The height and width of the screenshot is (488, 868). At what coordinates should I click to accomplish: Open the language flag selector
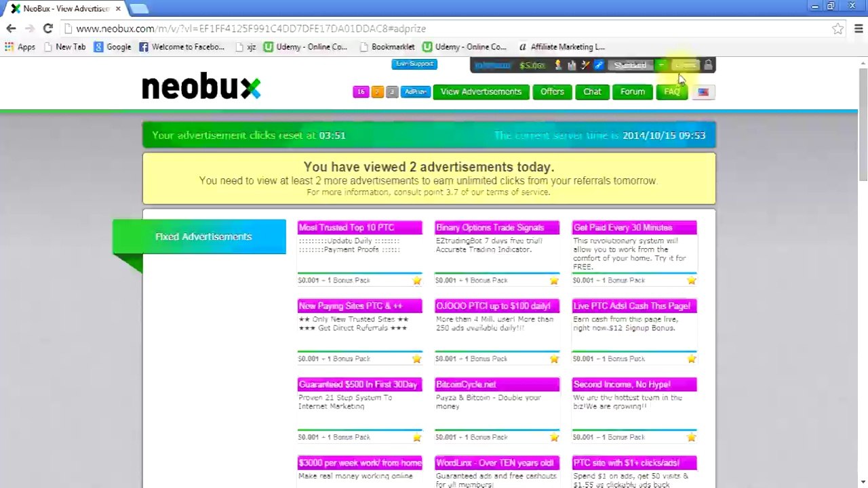pyautogui.click(x=703, y=91)
